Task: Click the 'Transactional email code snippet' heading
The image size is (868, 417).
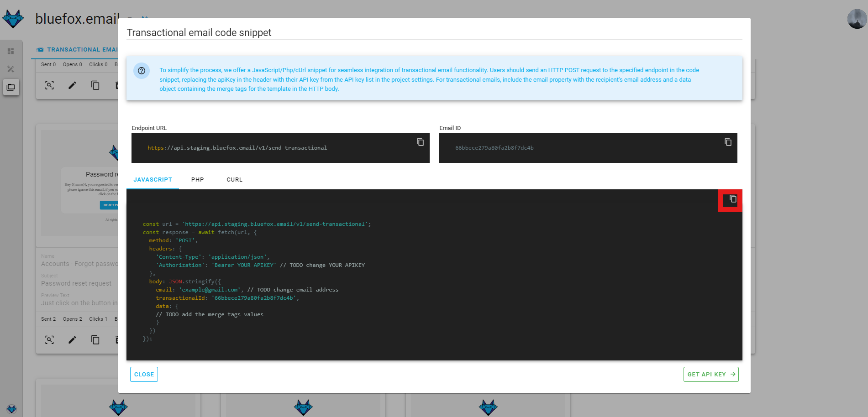Action: coord(199,33)
